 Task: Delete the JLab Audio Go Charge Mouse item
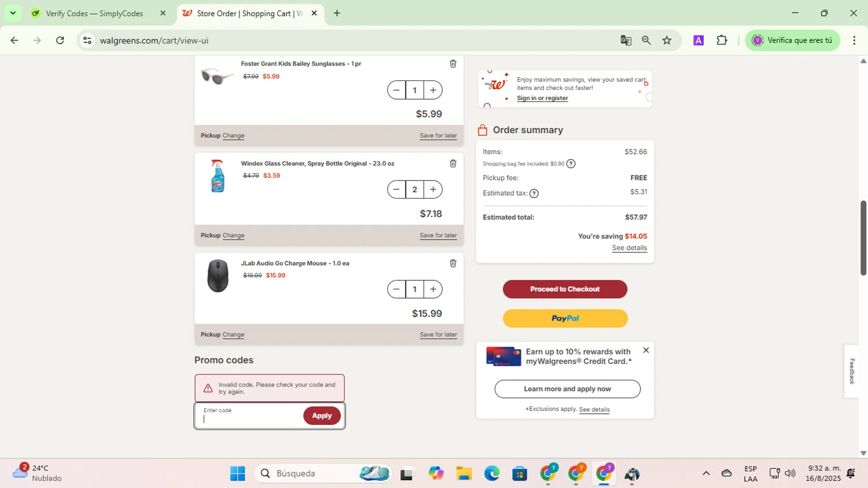point(453,263)
